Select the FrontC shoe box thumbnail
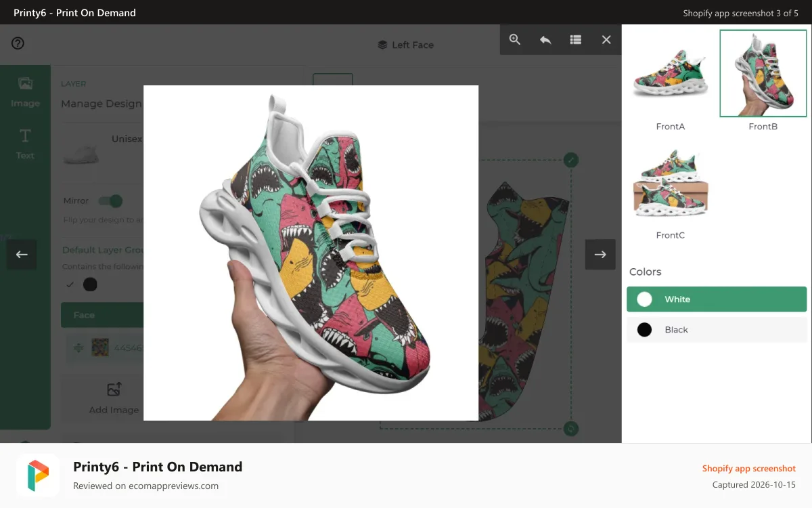Image resolution: width=812 pixels, height=508 pixels. pos(671,183)
